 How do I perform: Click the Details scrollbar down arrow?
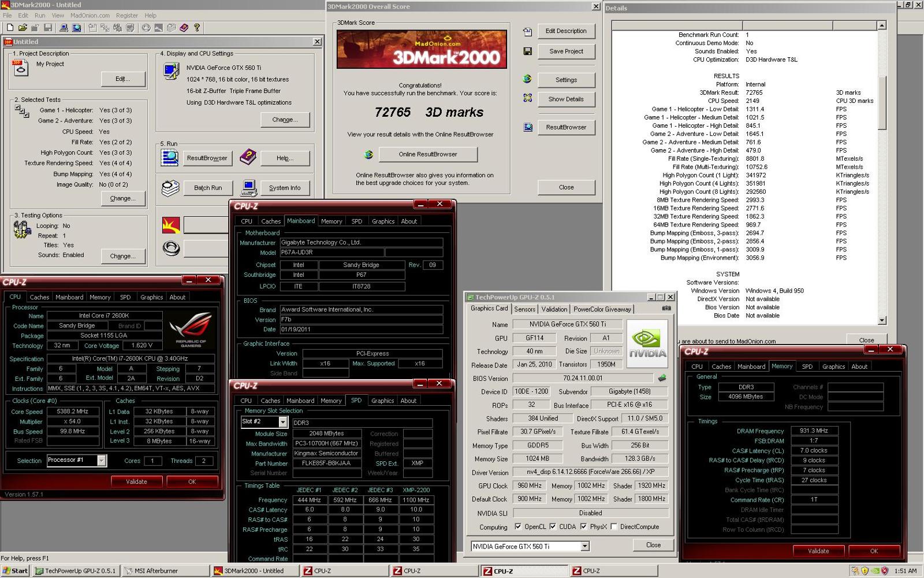[x=882, y=320]
